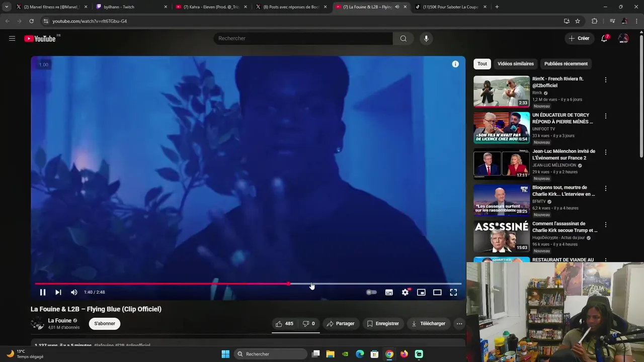644x362 pixels.
Task: Open the YouTube guide hamburger menu
Action: (12, 38)
